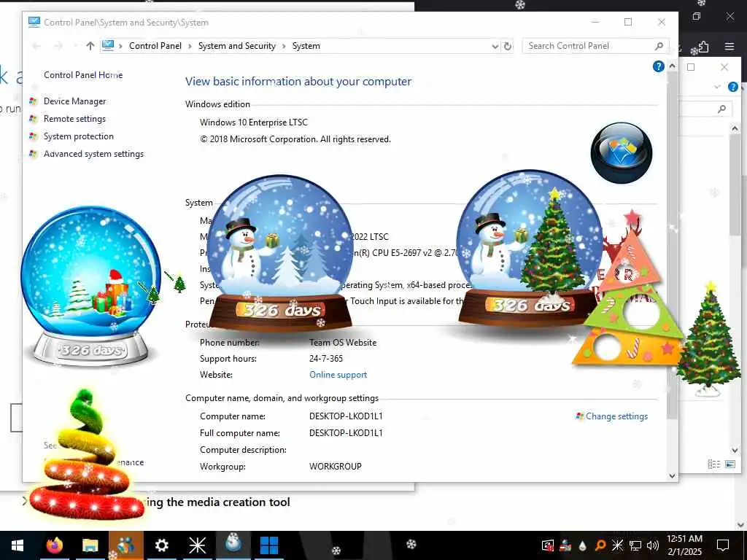Screen dimensions: 747x560
Task: Open the Firefox hamburger application menu
Action: tap(729, 47)
